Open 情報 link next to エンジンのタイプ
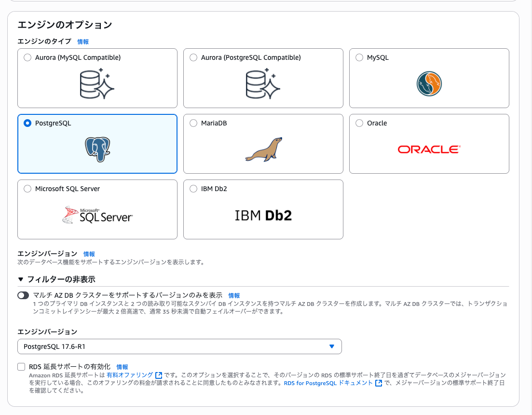The width and height of the screenshot is (532, 415). click(x=83, y=41)
